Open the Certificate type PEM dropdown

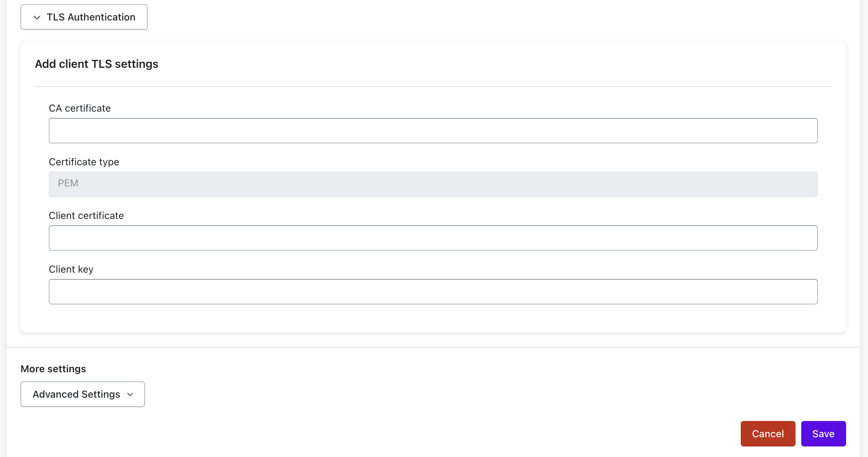click(433, 184)
